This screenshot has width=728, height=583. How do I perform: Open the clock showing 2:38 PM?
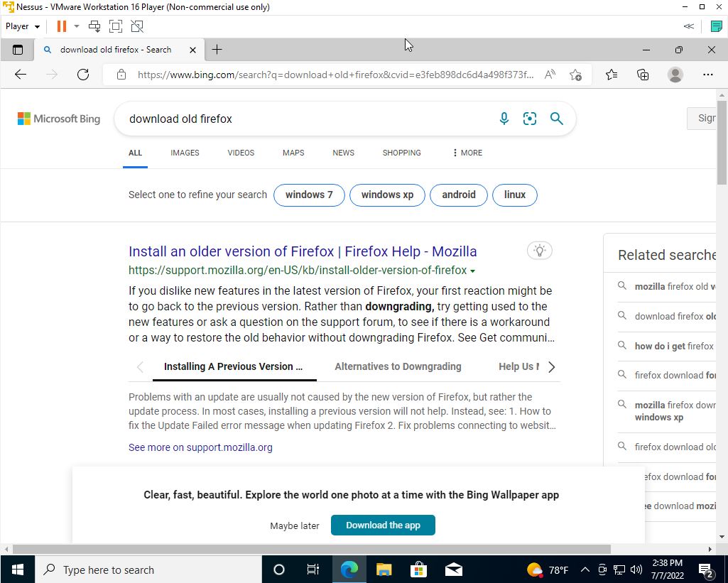point(668,570)
